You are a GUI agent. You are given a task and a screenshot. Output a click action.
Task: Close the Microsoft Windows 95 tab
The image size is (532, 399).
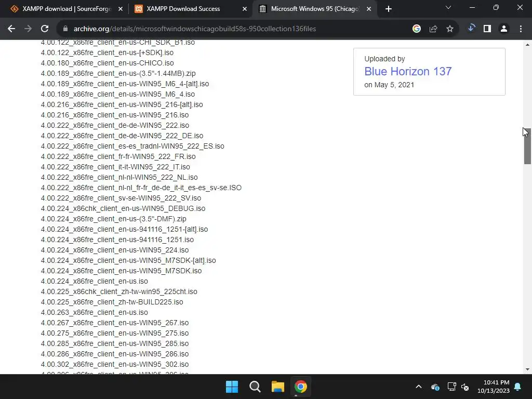(369, 9)
